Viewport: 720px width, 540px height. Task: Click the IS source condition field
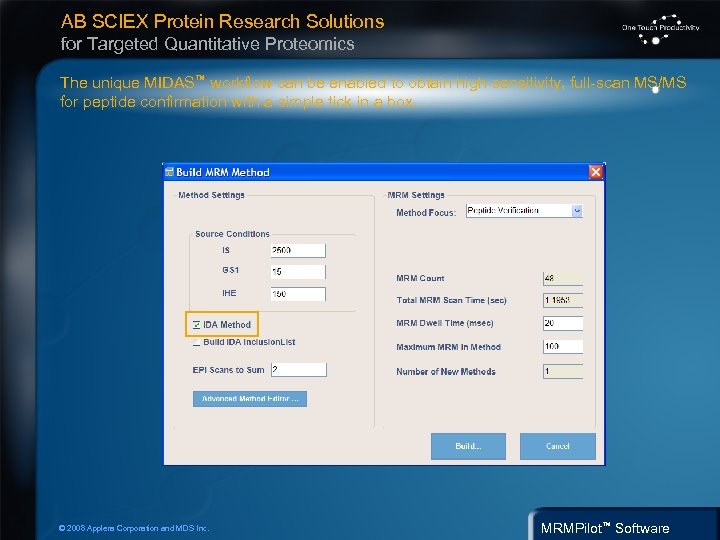[298, 250]
